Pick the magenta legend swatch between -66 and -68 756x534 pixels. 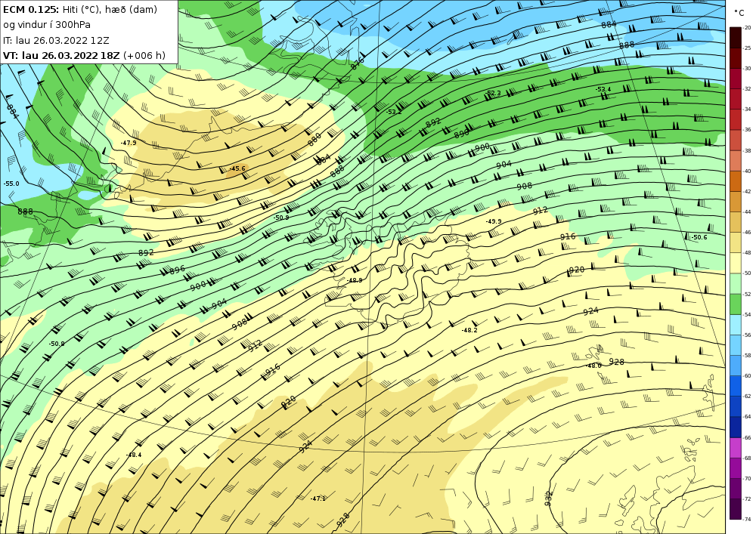[736, 448]
